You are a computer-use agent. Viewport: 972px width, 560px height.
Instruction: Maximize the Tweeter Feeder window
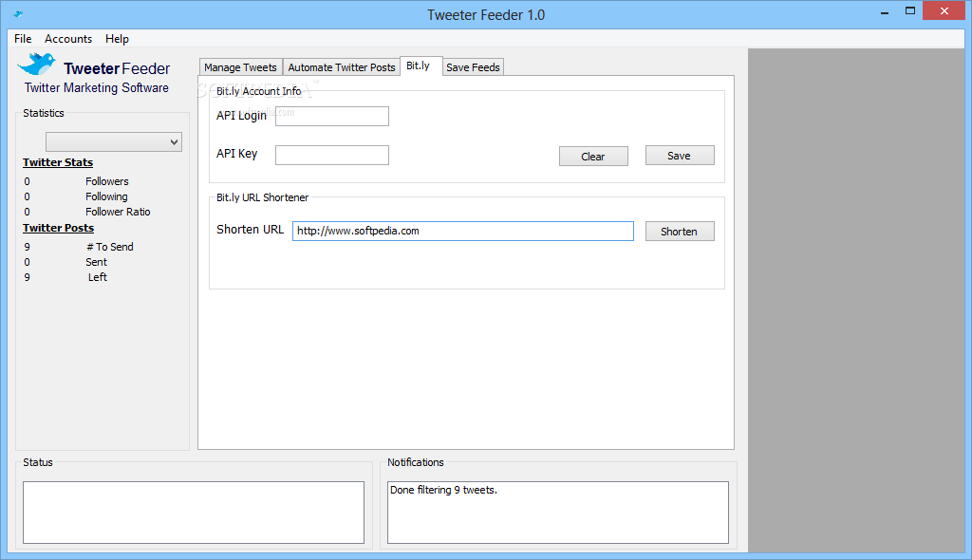tap(910, 11)
